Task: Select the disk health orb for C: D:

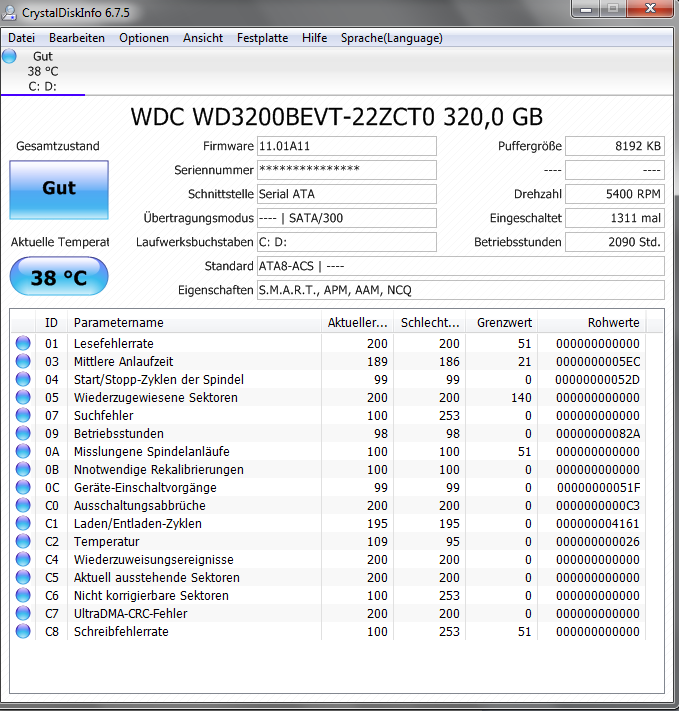Action: [9, 56]
